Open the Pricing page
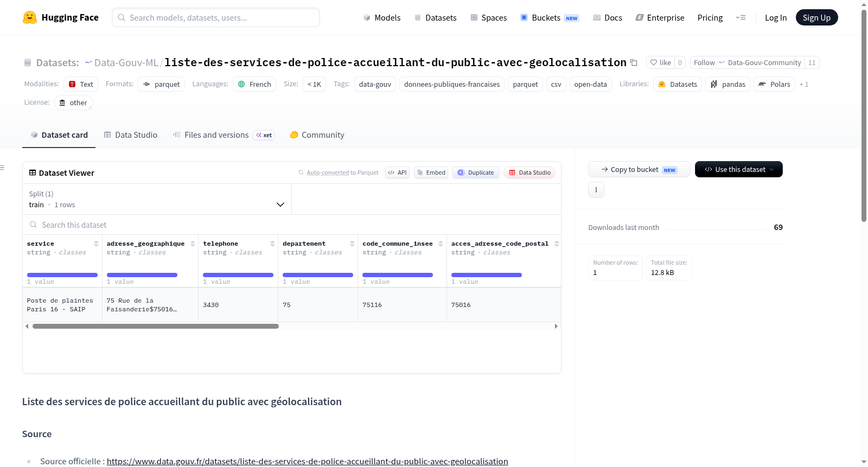868x467 pixels. point(710,17)
